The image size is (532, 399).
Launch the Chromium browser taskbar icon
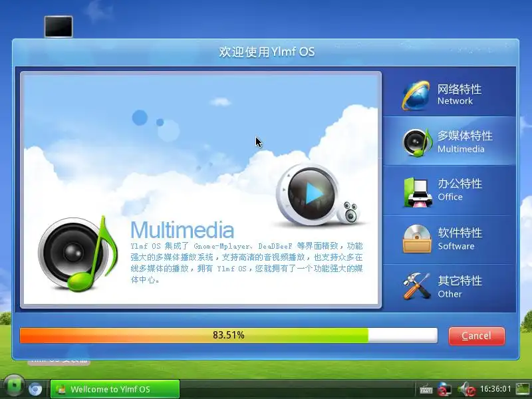click(x=35, y=389)
